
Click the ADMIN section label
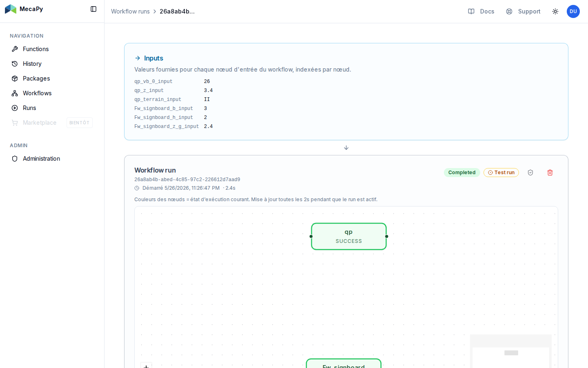click(x=19, y=146)
